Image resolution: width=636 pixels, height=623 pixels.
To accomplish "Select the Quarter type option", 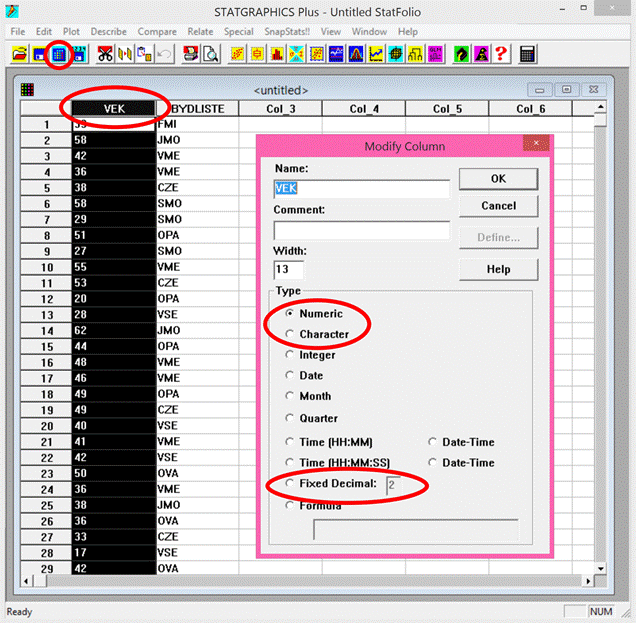I will pos(312,418).
